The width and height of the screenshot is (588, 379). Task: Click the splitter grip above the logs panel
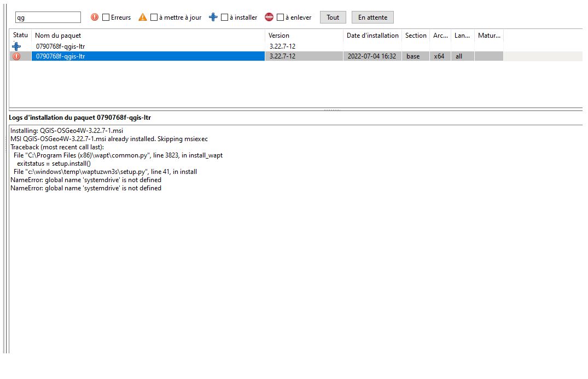(332, 110)
